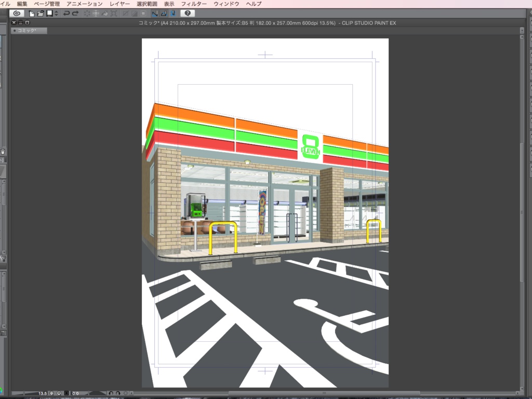Rotate canvas right using bottom arrow
Image resolution: width=532 pixels, height=399 pixels.
pyautogui.click(x=118, y=393)
